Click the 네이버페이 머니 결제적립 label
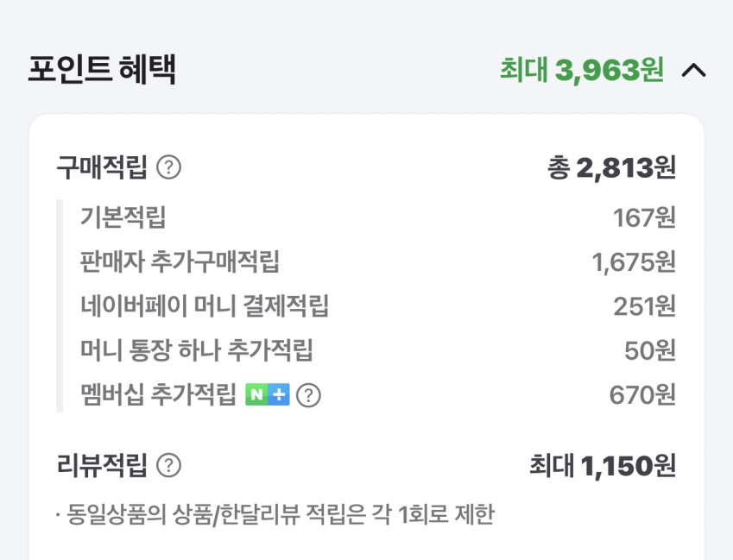 205,305
